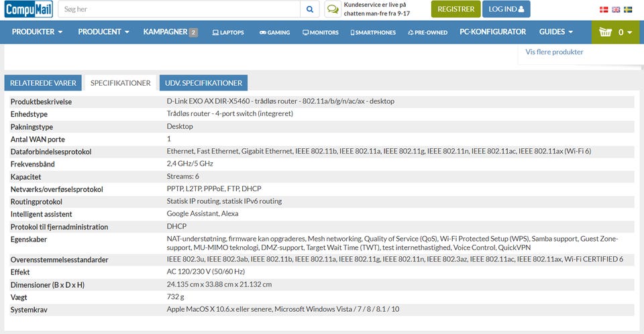Image resolution: width=644 pixels, height=334 pixels.
Task: Click the '732 g' weight value
Action: coord(175,296)
